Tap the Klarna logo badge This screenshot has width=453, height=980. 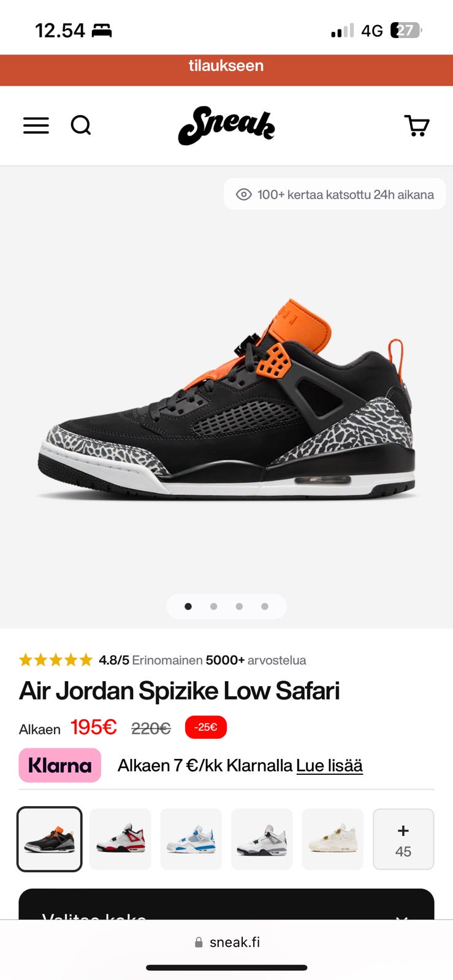[x=60, y=765]
